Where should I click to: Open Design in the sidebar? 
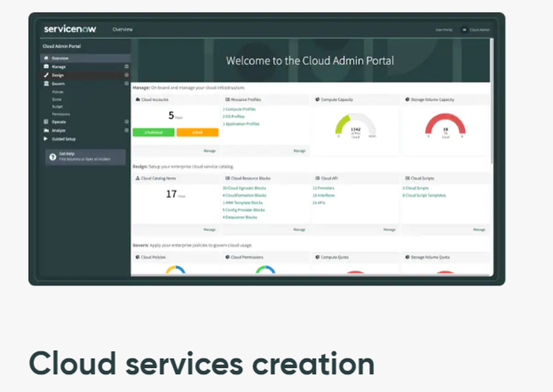tap(58, 75)
